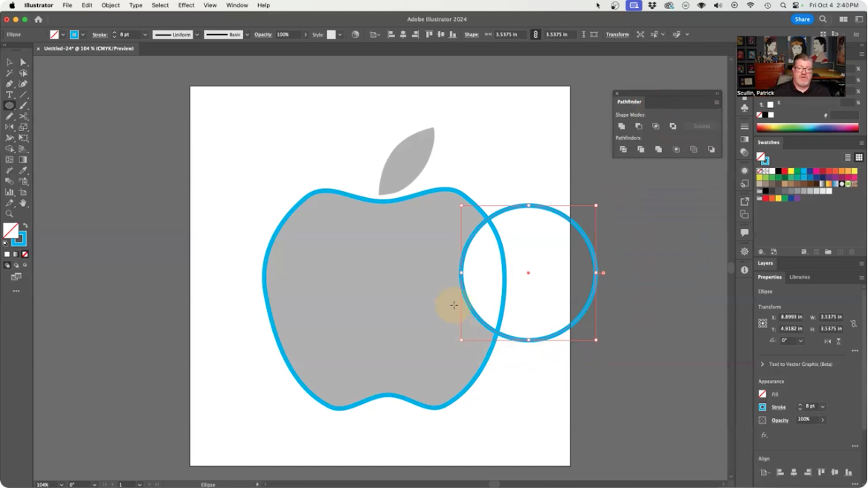Select the Column Graph tool

click(10, 192)
